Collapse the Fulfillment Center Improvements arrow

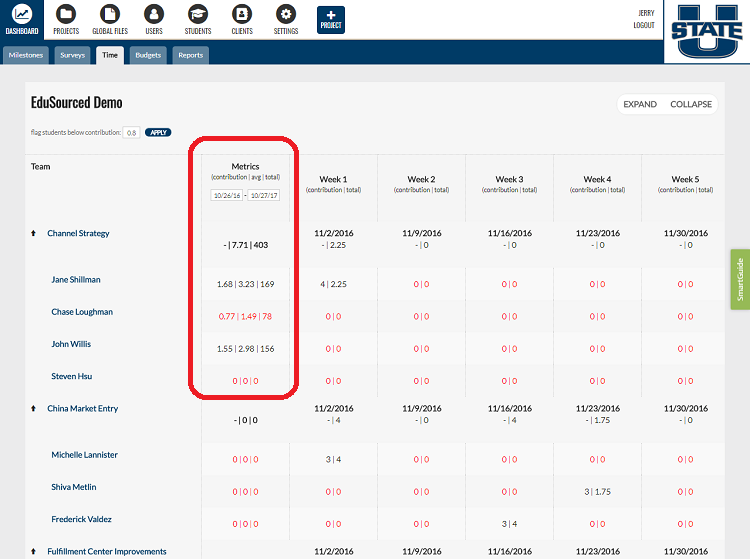[x=33, y=551]
